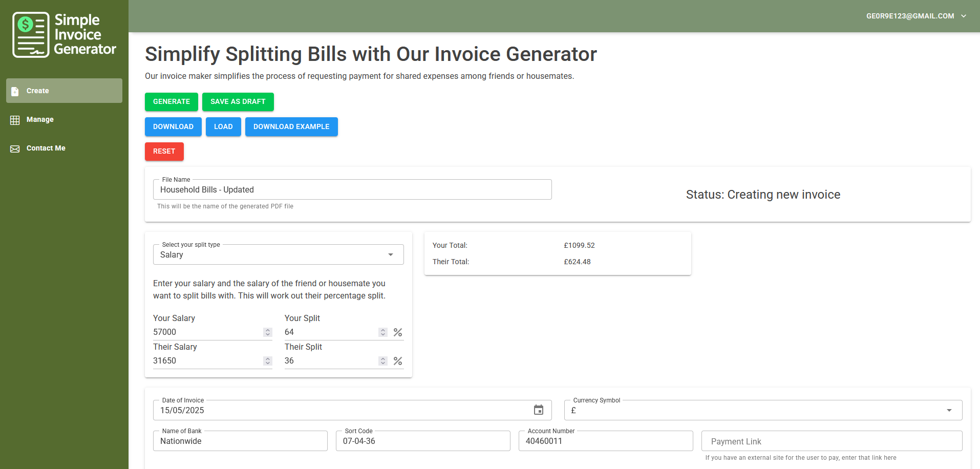This screenshot has height=469, width=980.
Task: Click the percent icon next to Their Split
Action: [398, 360]
